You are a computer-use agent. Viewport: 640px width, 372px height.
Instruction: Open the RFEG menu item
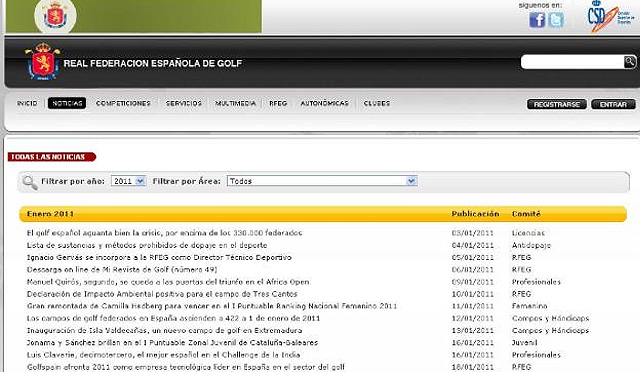(278, 103)
